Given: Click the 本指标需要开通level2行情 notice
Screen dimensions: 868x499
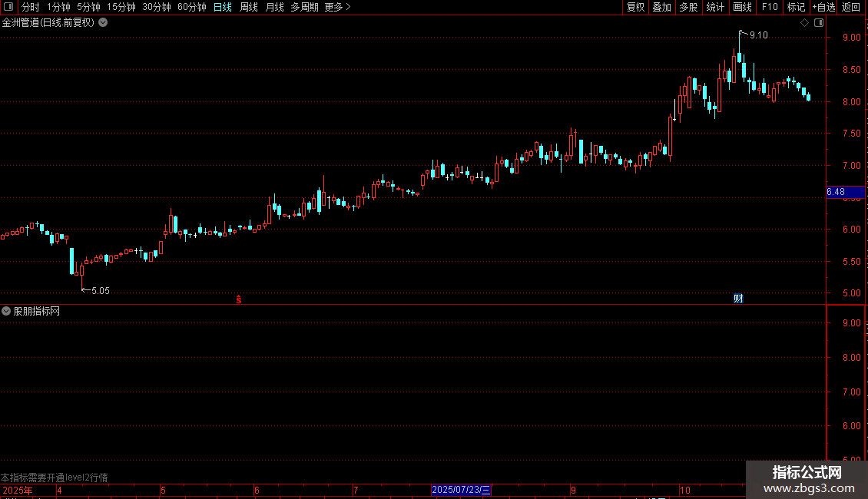Looking at the screenshot, I should pyautogui.click(x=55, y=478).
